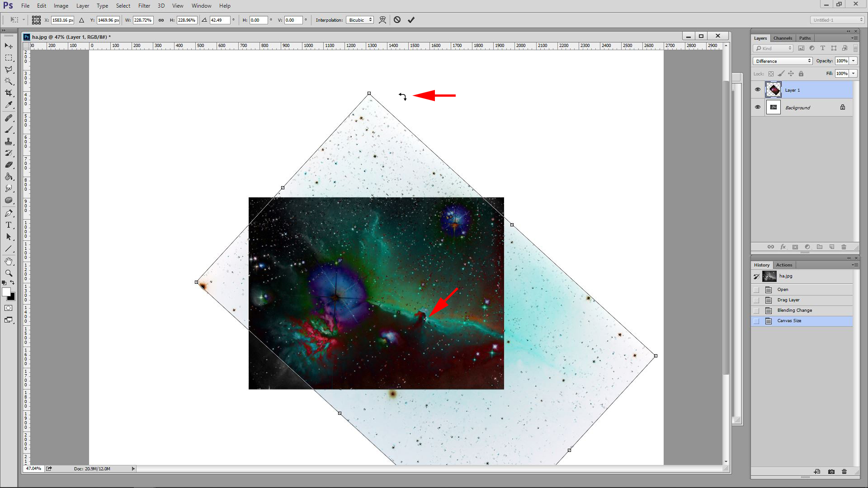Screen dimensions: 868x488
Task: Switch to the Paths tab
Action: [805, 38]
